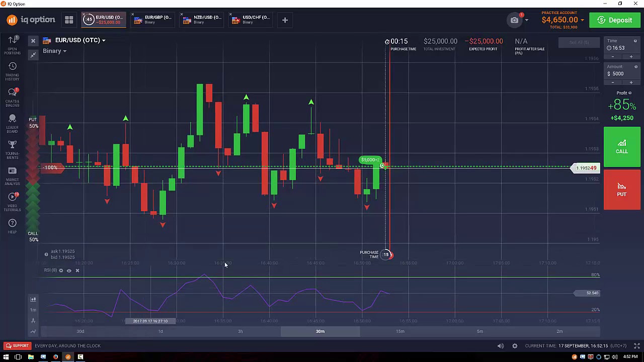Close the NZD/USD tab
The width and height of the screenshot is (644, 362).
click(x=182, y=15)
